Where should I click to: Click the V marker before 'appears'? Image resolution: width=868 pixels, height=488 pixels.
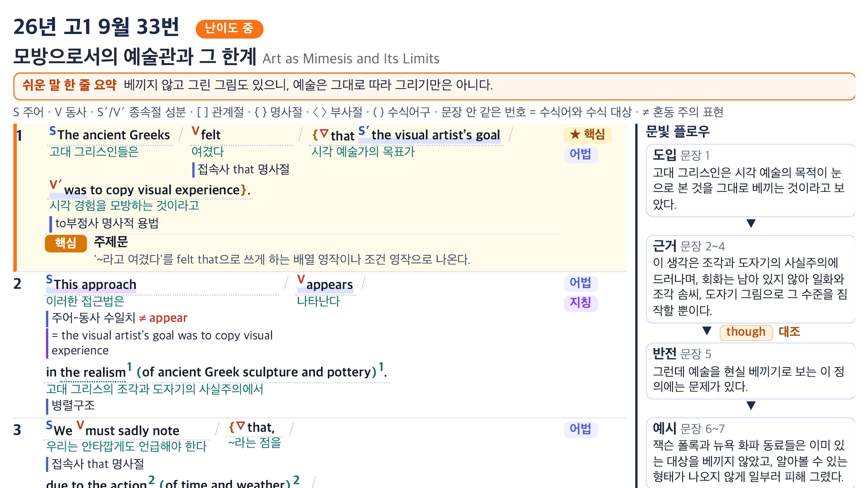301,279
